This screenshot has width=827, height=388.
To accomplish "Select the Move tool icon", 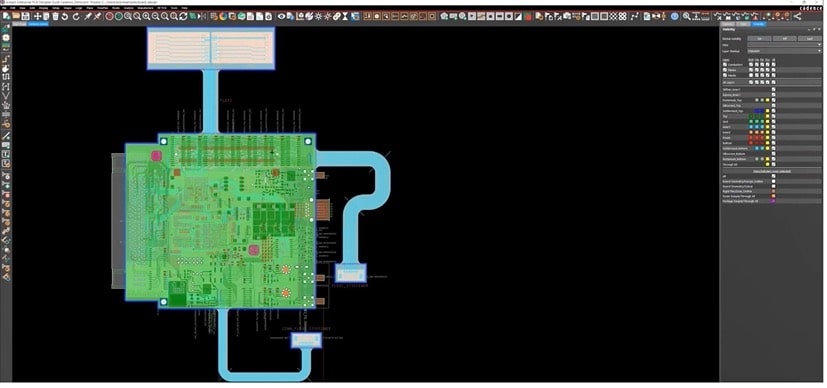I will tap(37, 16).
